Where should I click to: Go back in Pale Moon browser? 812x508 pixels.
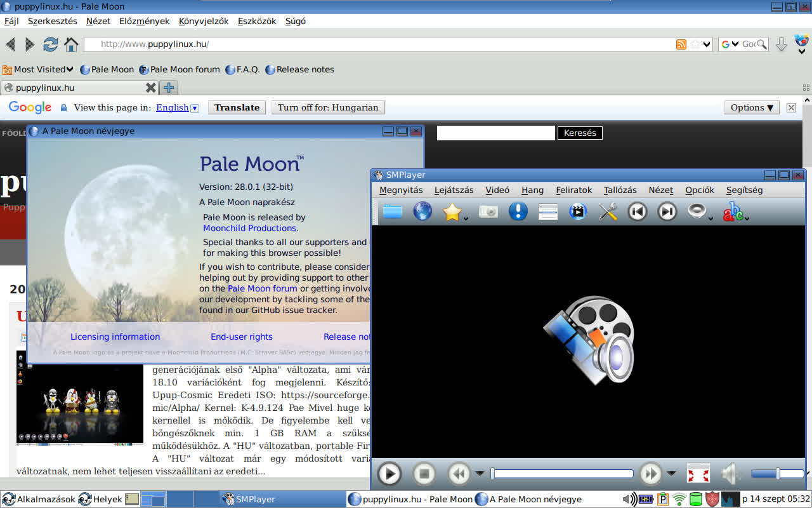(10, 44)
